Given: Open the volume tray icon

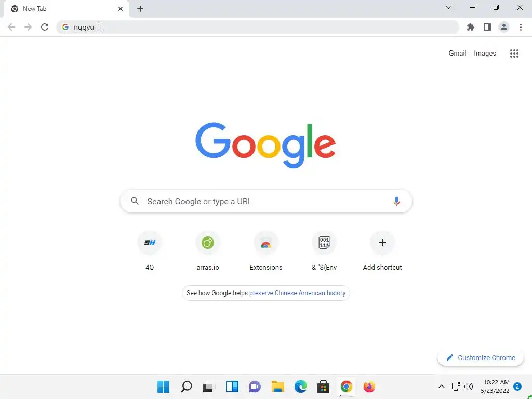Looking at the screenshot, I should (x=469, y=387).
